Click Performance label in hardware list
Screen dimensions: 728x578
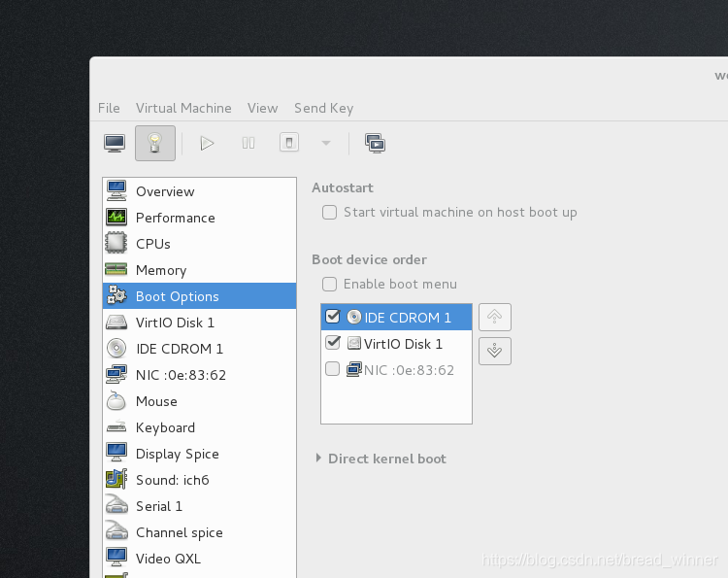(x=175, y=218)
